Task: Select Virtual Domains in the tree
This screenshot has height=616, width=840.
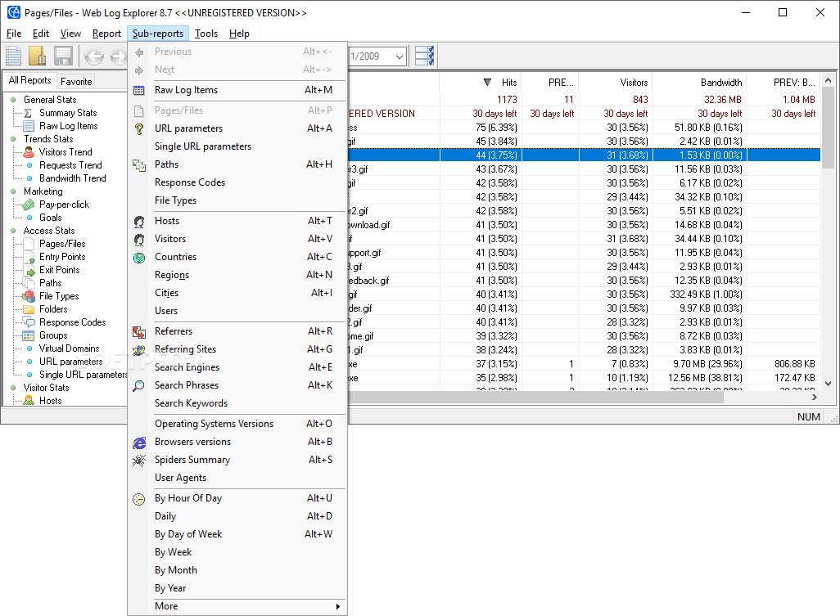Action: 69,348
